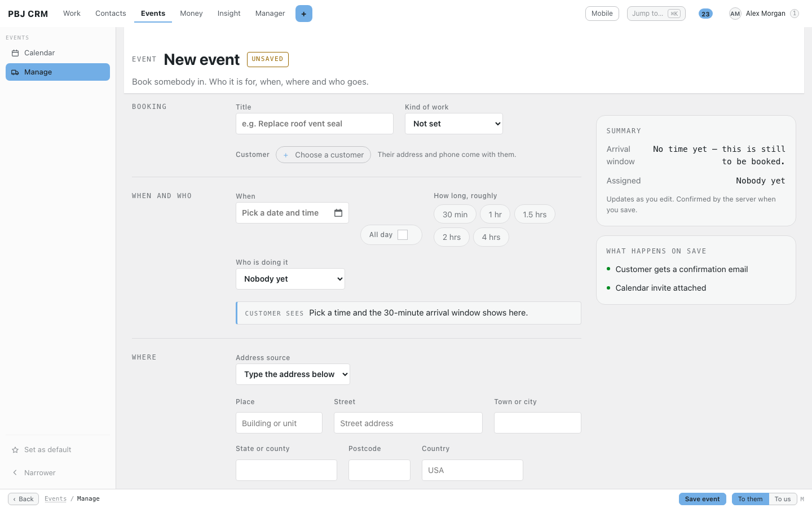Click the Calendar icon in sidebar
This screenshot has width=812, height=508.
(15, 53)
